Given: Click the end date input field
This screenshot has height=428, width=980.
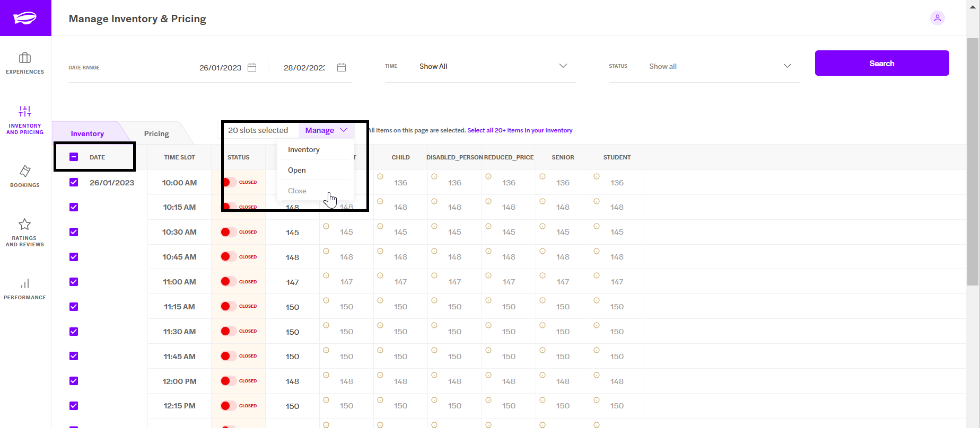Looking at the screenshot, I should click(x=304, y=68).
